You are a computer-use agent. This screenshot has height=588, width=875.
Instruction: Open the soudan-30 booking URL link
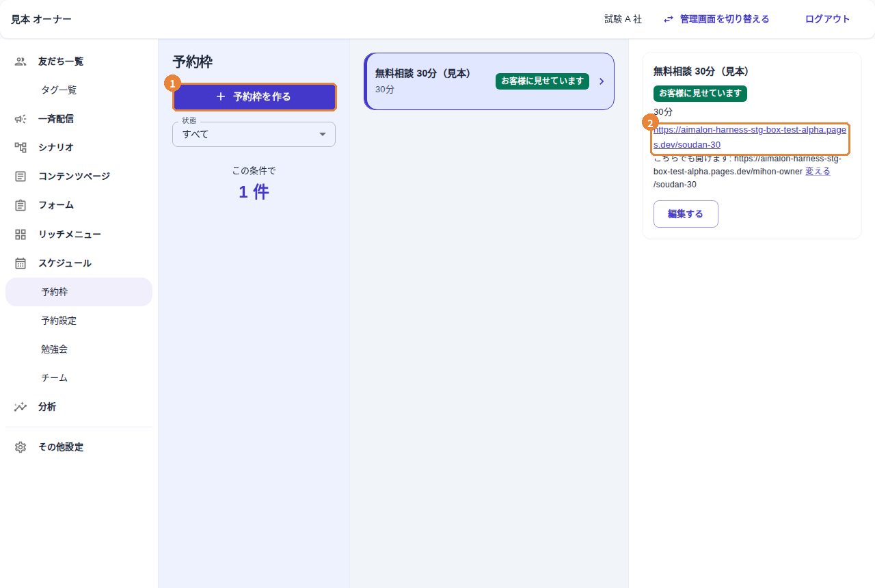(750, 137)
